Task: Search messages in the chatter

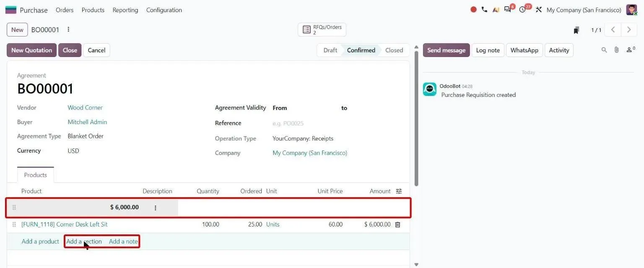Action: pos(604,50)
